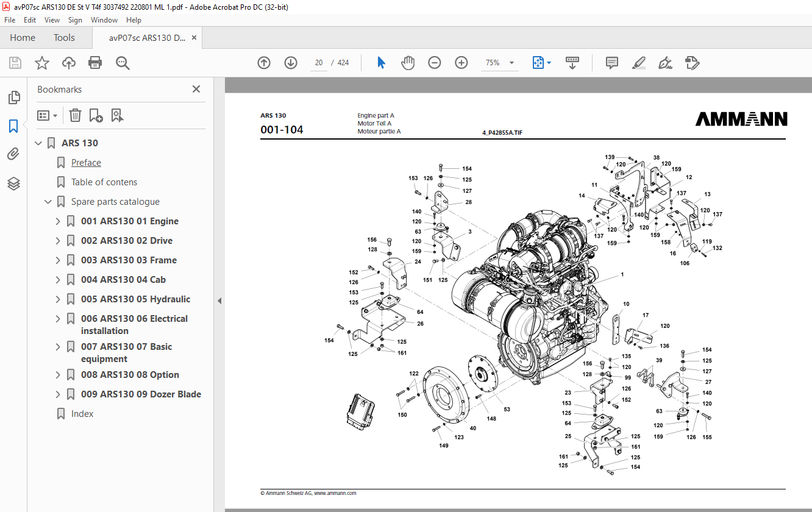
Task: Expand the 001 ARS130 01 Engine bookmark
Action: click(x=58, y=221)
